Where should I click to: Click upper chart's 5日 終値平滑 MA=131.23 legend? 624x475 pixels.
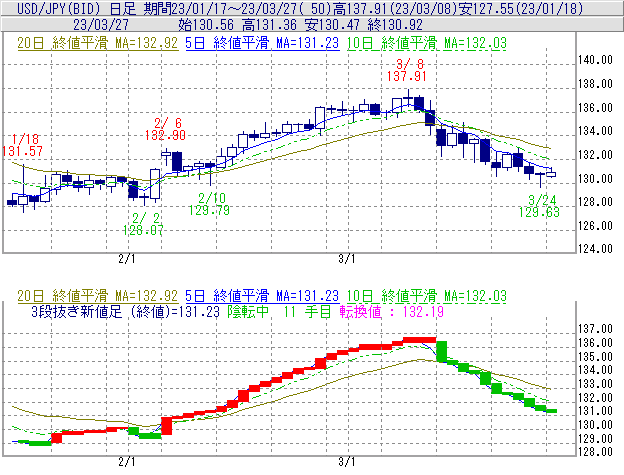click(262, 43)
